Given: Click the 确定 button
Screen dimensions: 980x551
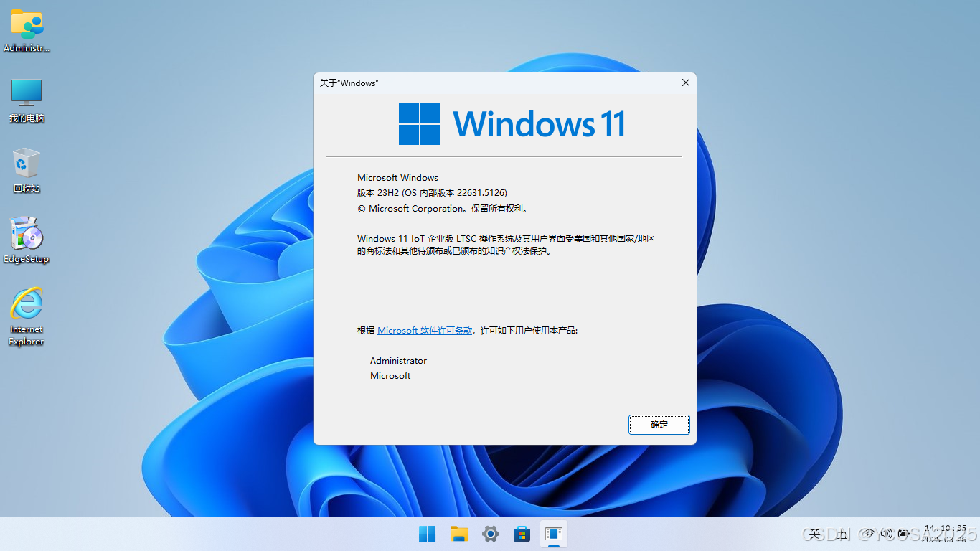Looking at the screenshot, I should (x=659, y=425).
